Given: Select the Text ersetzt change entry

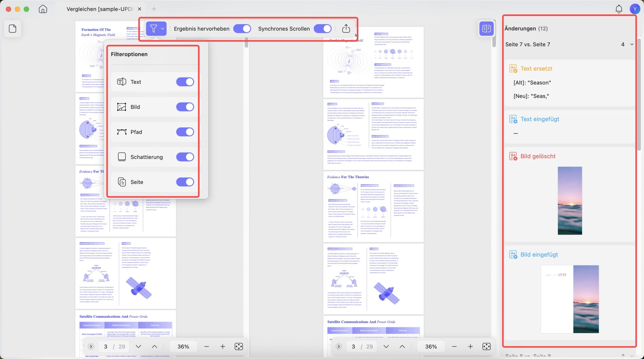Looking at the screenshot, I should (x=570, y=83).
